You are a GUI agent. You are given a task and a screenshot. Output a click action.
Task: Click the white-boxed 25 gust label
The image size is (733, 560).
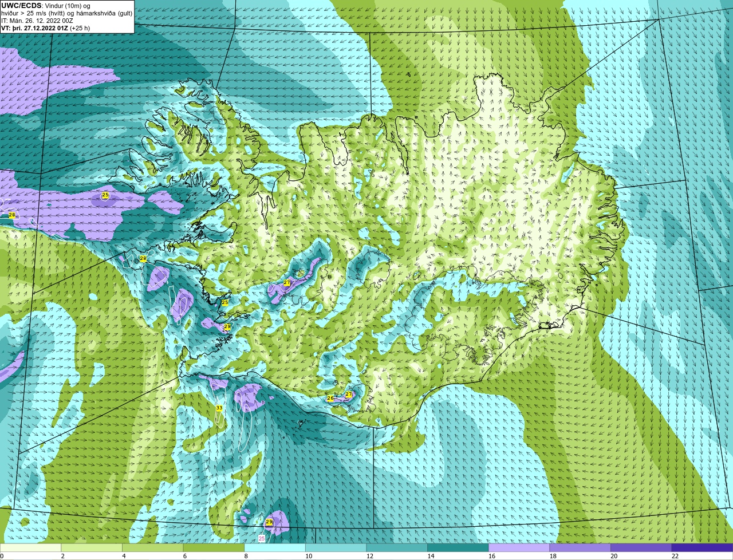(x=262, y=538)
